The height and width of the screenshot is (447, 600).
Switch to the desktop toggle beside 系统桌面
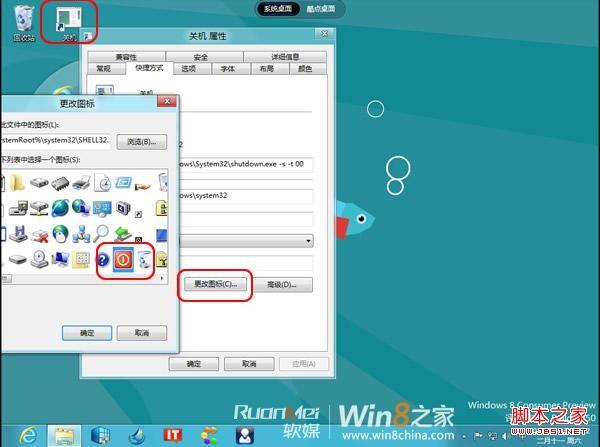(x=321, y=8)
